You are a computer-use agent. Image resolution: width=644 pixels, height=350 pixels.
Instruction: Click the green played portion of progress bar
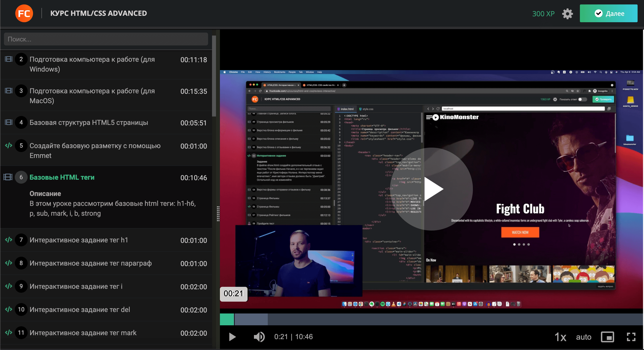pos(227,319)
